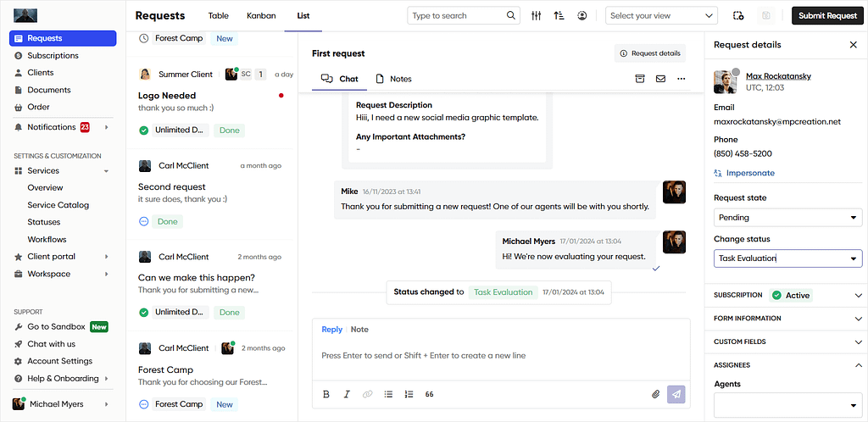Image resolution: width=868 pixels, height=422 pixels.
Task: Click the archive request icon
Action: tap(639, 79)
